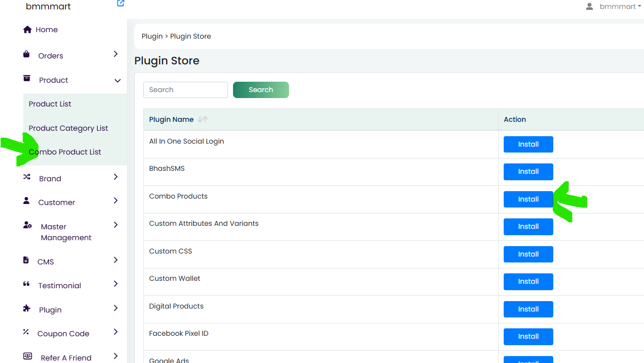Click the 'BhashSMS' plugin name
Screen dimensions: 644x363
(167, 168)
